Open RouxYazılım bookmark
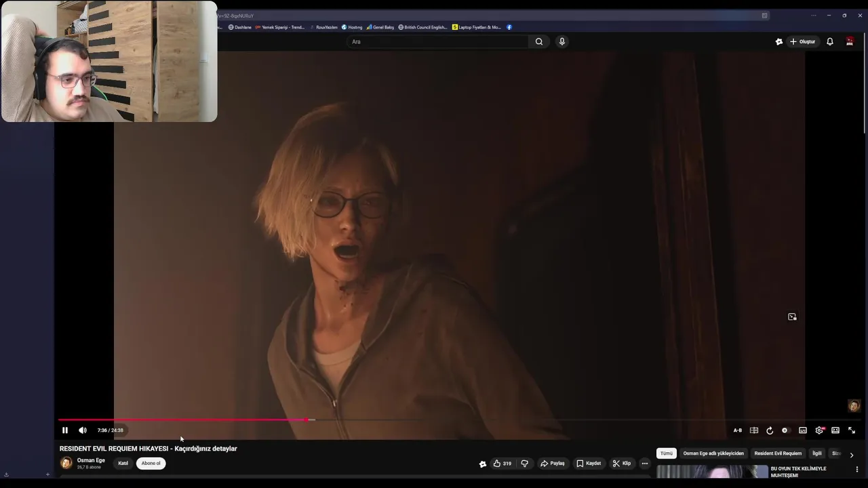This screenshot has height=488, width=868. (x=323, y=27)
